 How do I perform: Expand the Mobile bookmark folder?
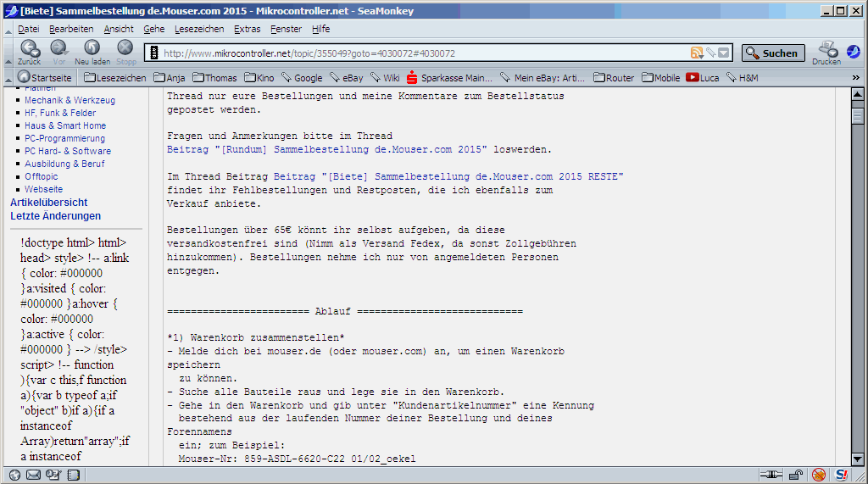(661, 77)
